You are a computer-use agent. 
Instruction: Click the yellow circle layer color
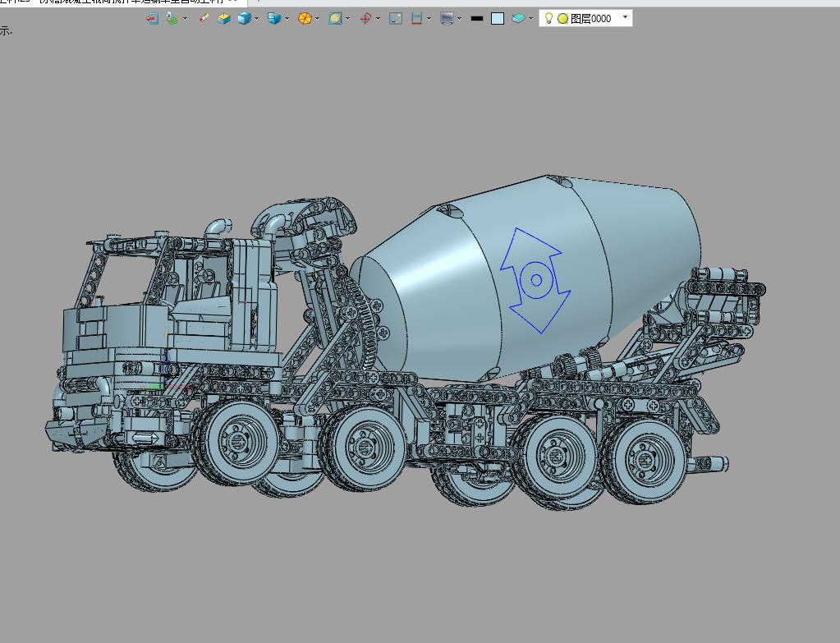click(x=562, y=19)
